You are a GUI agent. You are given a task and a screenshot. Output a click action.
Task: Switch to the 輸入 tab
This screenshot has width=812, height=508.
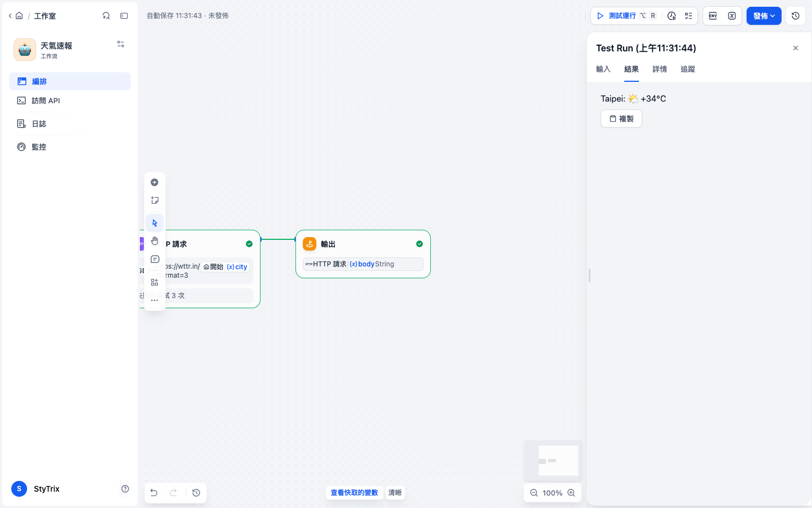point(603,69)
